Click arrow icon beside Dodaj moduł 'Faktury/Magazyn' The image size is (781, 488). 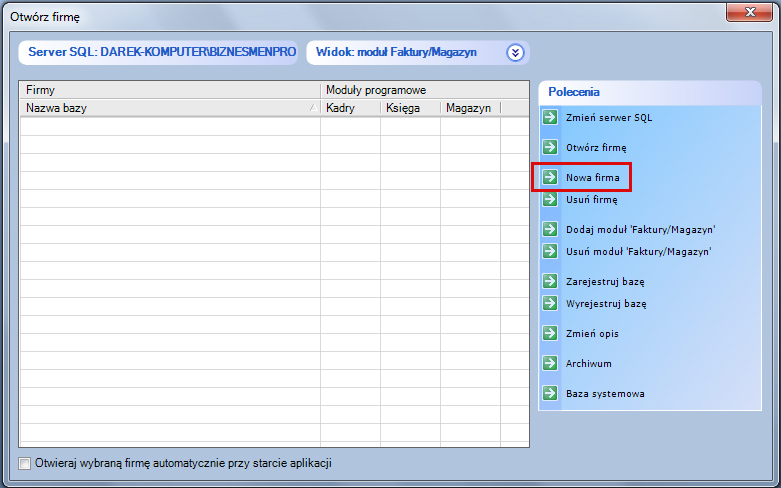(550, 229)
